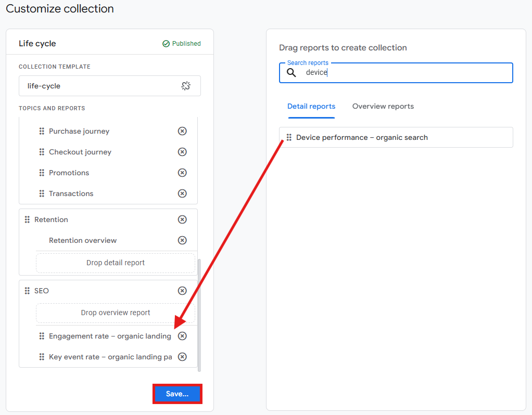
Task: Click the Published status text
Action: click(186, 44)
